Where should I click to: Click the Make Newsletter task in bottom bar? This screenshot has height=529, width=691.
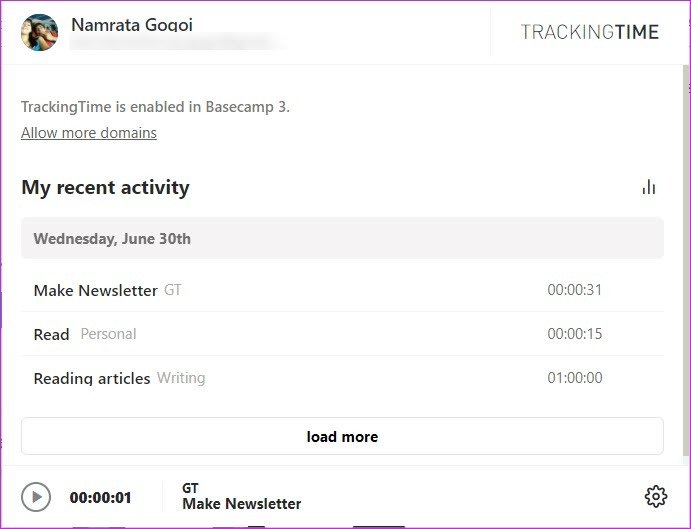tap(241, 503)
